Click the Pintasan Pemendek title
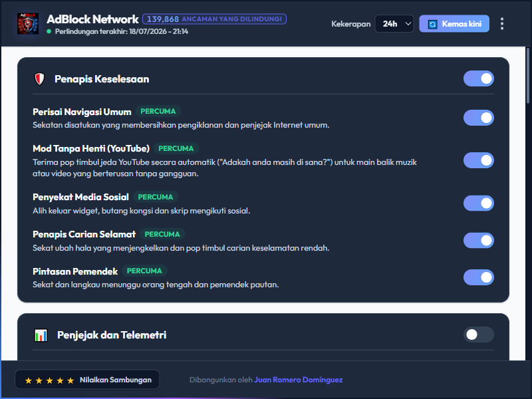532x399 pixels. coord(75,271)
